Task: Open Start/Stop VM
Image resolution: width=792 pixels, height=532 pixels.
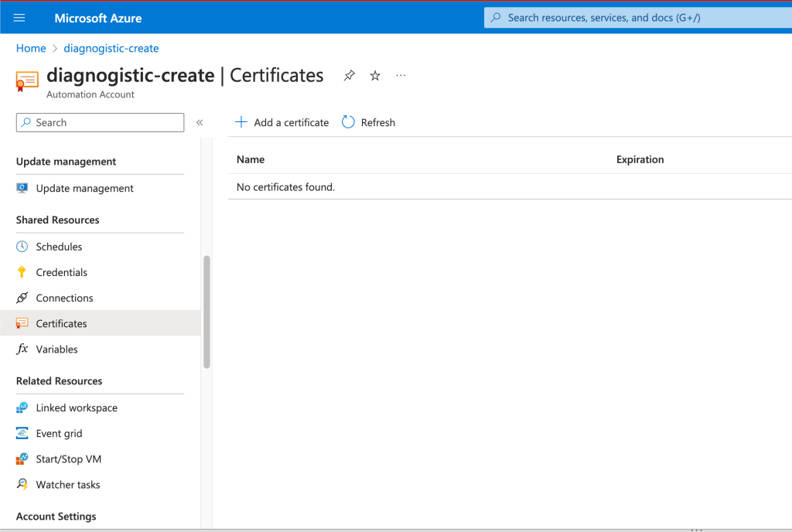Action: click(x=100, y=459)
